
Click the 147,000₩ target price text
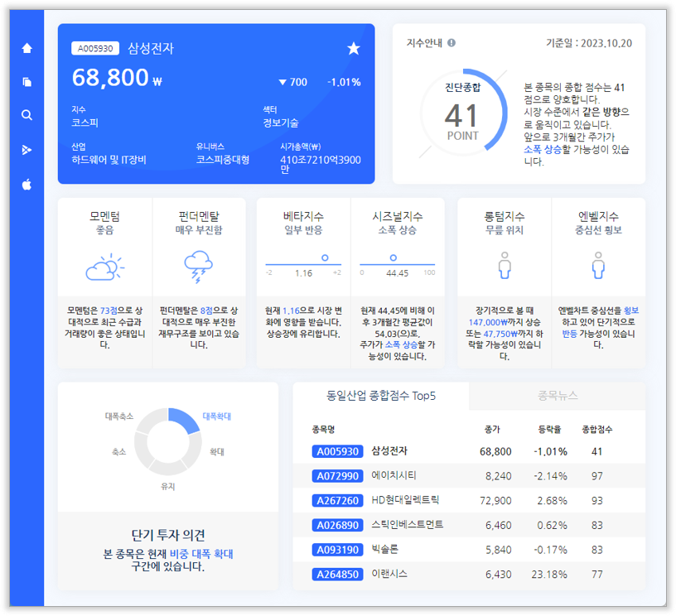pos(489,322)
